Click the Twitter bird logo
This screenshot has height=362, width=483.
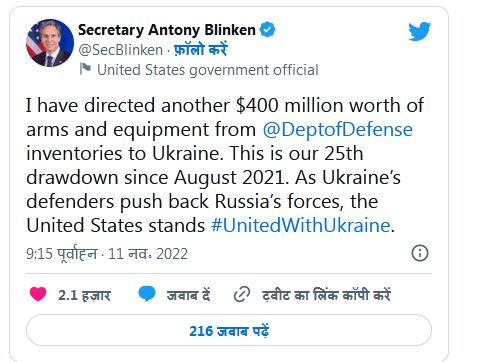(420, 31)
